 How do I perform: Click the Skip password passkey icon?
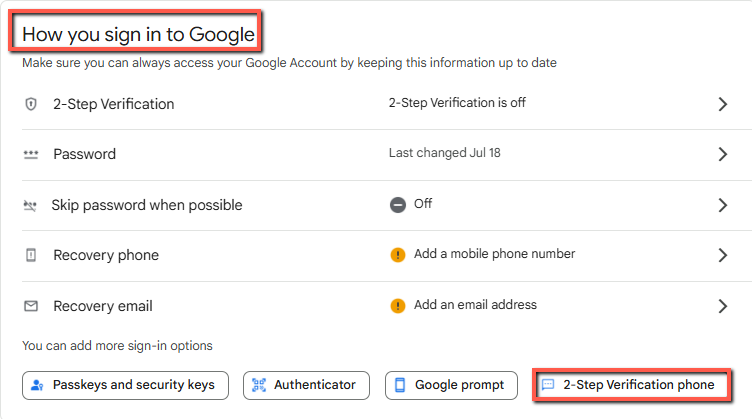(31, 205)
